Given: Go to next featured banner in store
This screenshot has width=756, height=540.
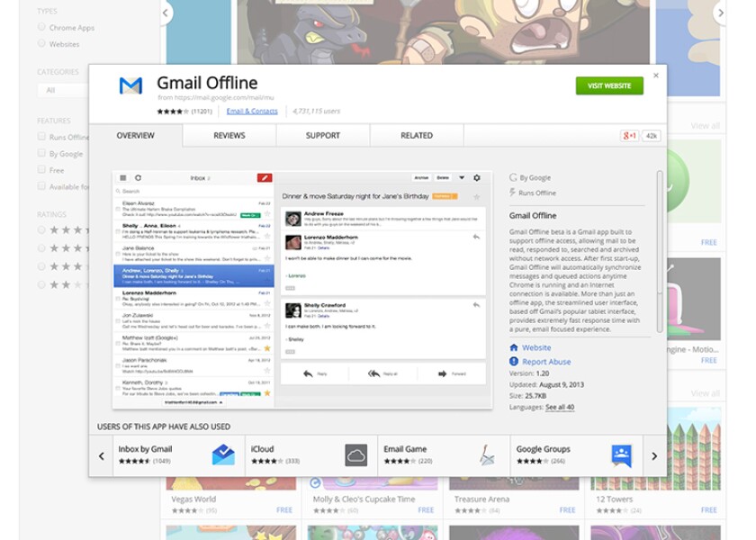Looking at the screenshot, I should pos(720,13).
